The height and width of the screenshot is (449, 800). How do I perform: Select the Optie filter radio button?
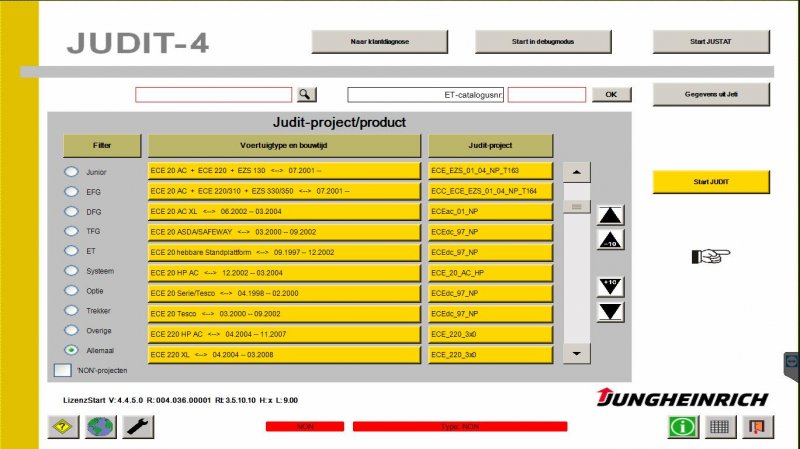pos(71,290)
